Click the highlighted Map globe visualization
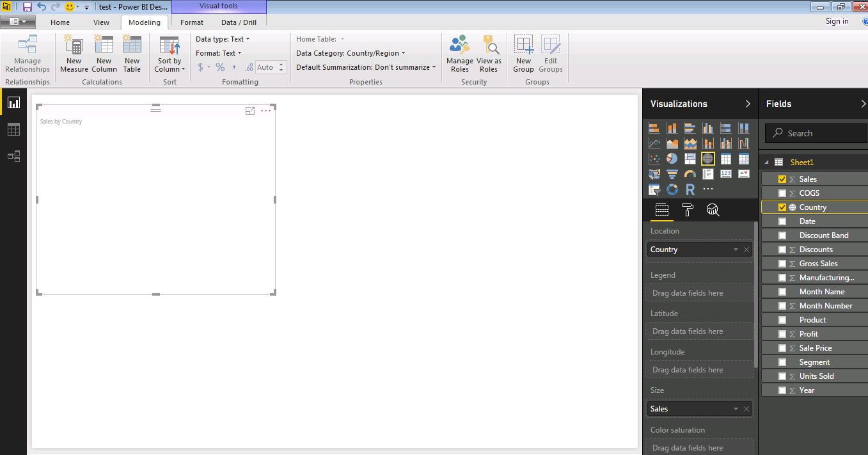Screen dimensions: 868x455 click(707, 159)
